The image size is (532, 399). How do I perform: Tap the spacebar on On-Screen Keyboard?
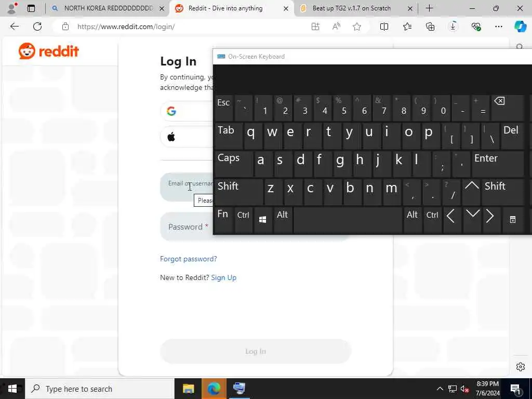point(348,220)
